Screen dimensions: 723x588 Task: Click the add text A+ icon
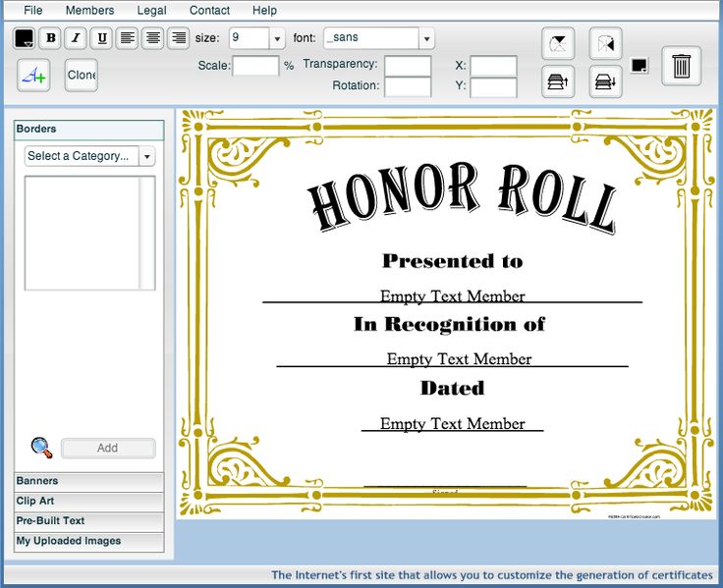(x=33, y=76)
